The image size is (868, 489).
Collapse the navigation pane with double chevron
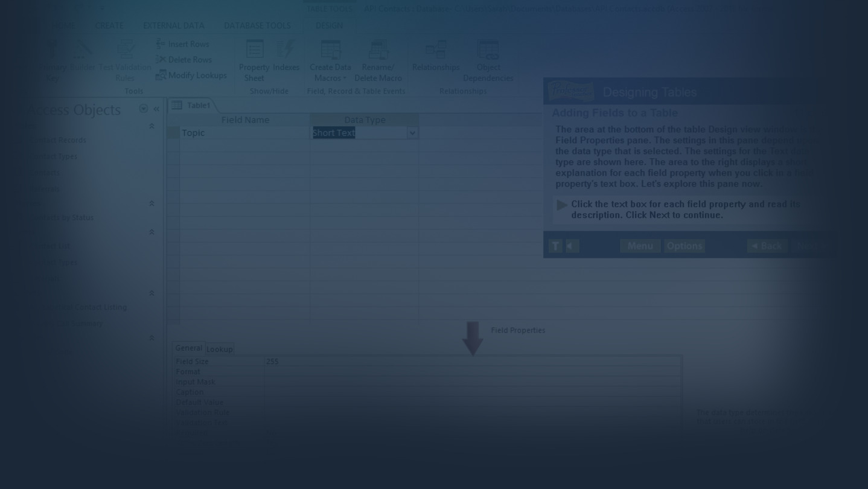tap(156, 109)
